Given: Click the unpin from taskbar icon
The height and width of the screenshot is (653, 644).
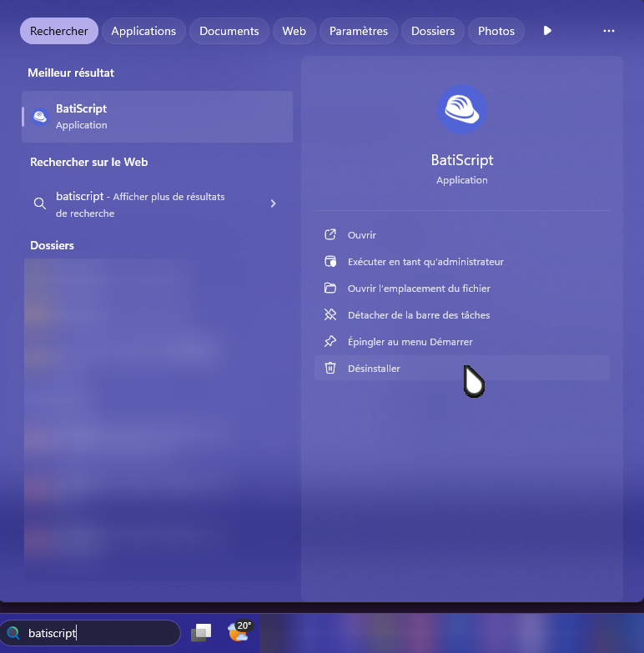Looking at the screenshot, I should 330,315.
